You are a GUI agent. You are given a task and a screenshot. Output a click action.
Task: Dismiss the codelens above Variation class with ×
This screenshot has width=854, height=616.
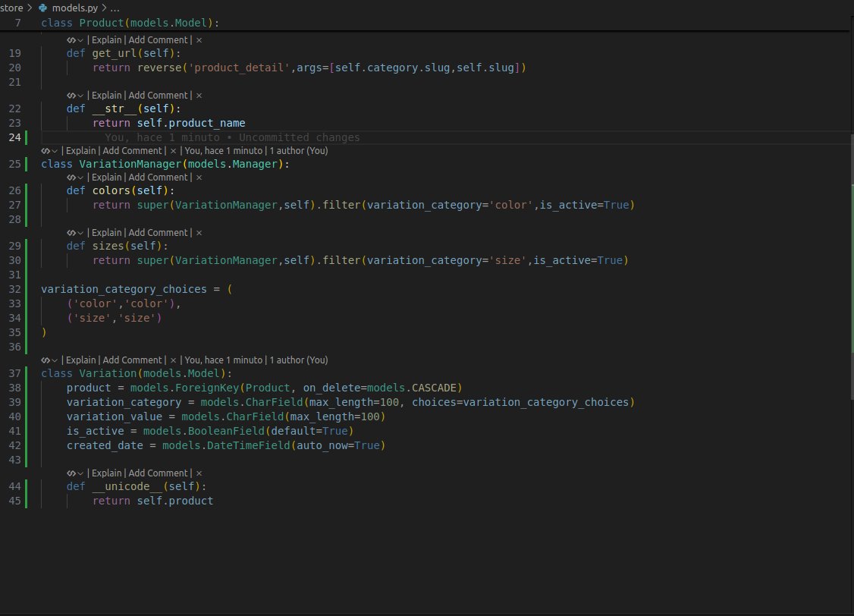click(173, 360)
